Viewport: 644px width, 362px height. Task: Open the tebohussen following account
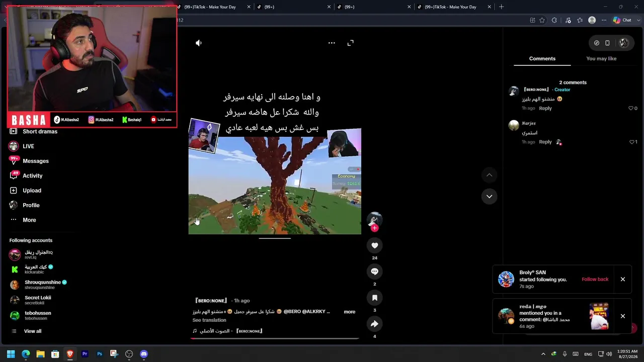(30, 315)
